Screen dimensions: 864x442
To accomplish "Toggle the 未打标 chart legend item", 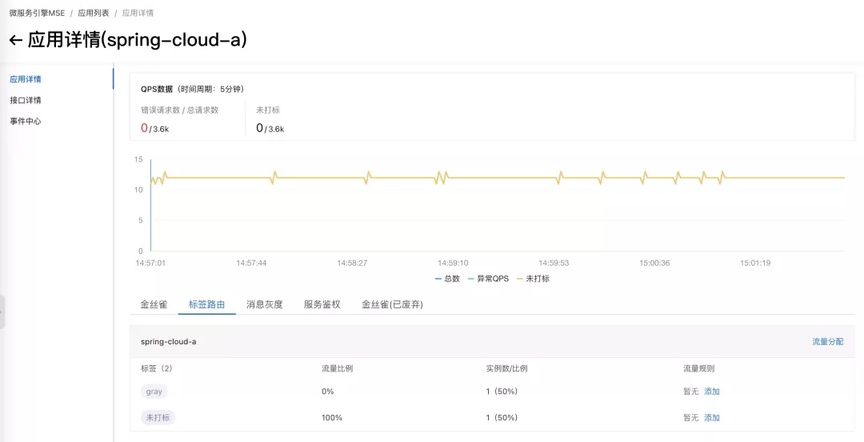I will 533,279.
